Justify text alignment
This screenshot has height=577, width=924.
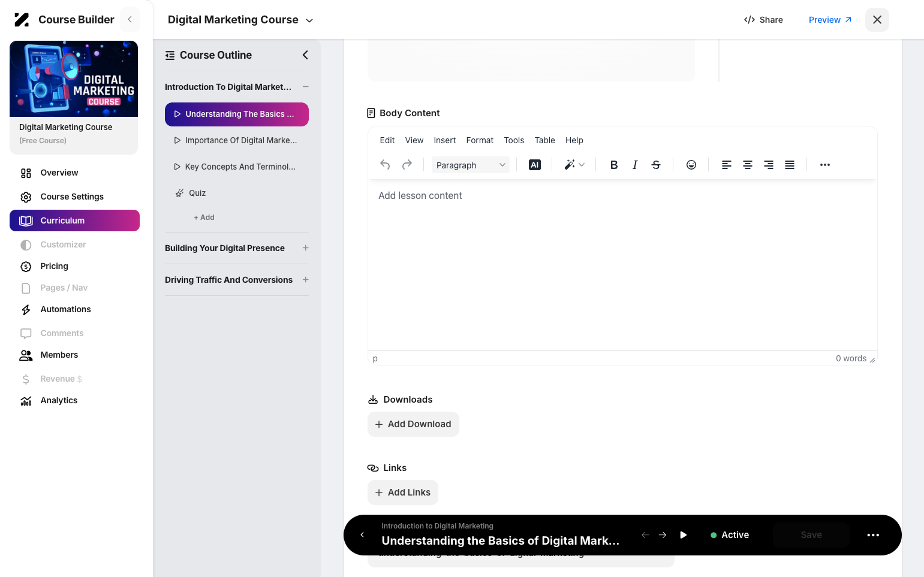point(790,165)
